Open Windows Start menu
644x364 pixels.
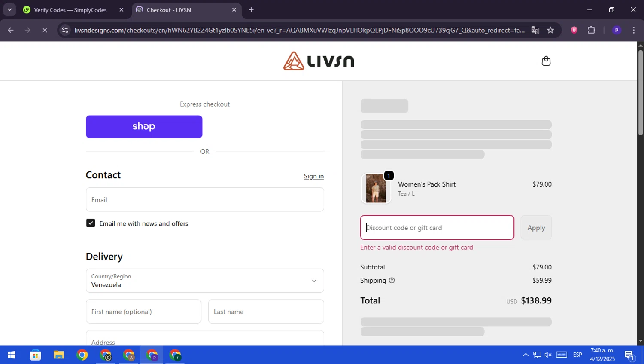[12, 355]
